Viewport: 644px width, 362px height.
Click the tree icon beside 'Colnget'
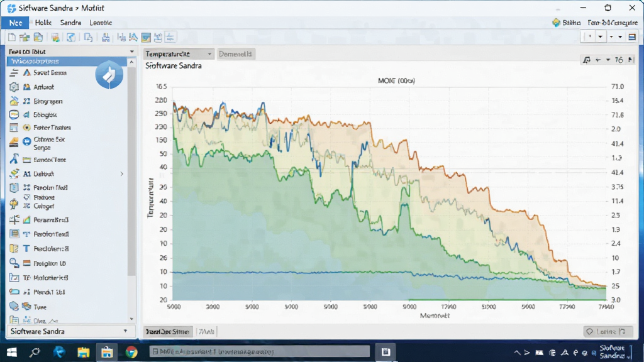click(14, 204)
